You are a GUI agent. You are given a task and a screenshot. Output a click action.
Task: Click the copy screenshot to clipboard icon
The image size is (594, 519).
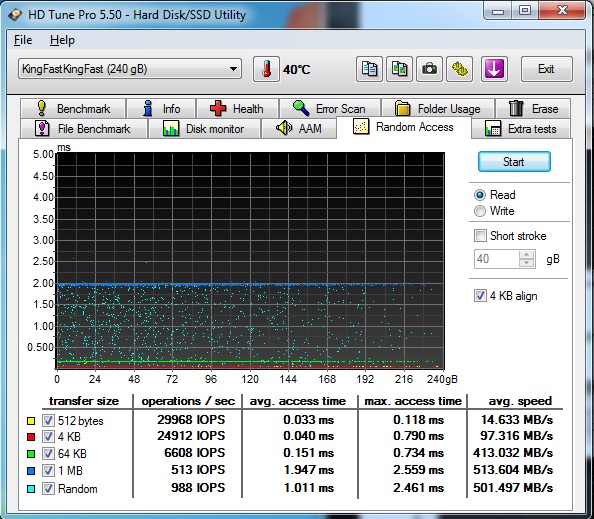coord(399,69)
